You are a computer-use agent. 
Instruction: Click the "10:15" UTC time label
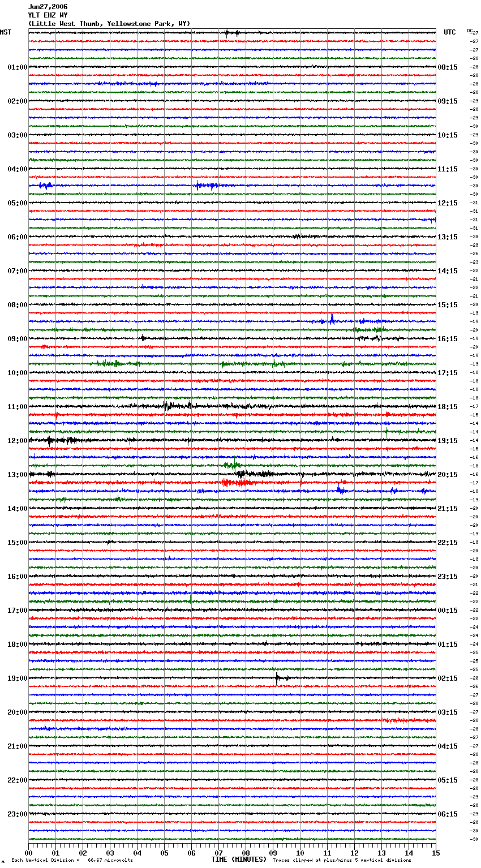click(448, 135)
